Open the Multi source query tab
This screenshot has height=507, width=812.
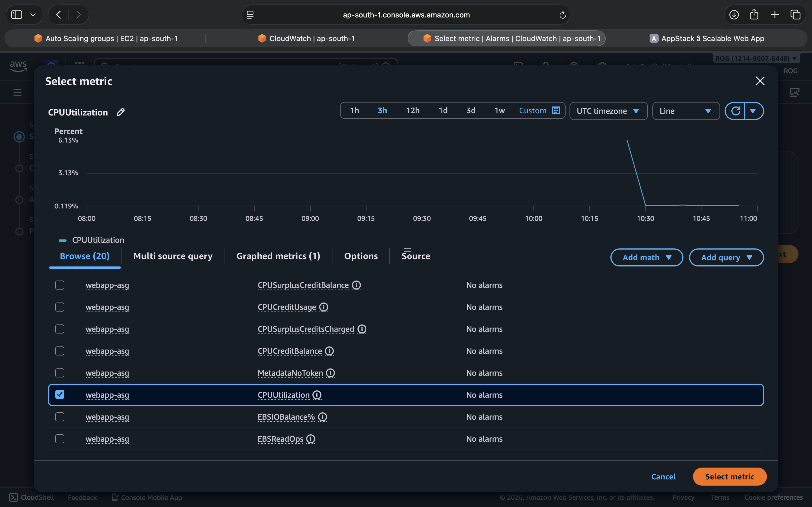point(173,256)
